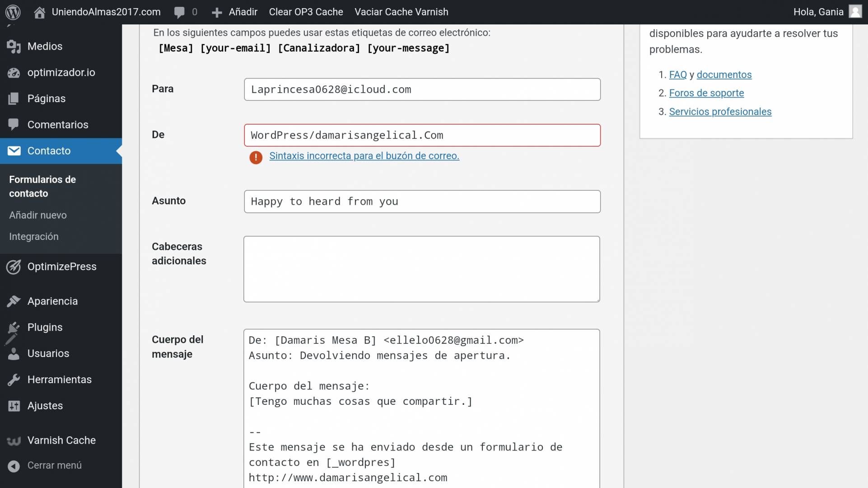Open Servicios profesionales link
The height and width of the screenshot is (488, 868).
720,112
